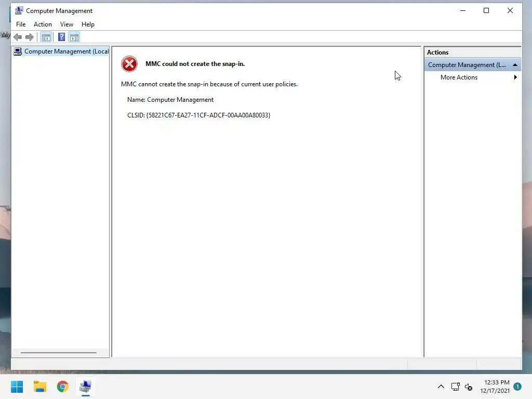Show hidden system tray icons
Viewport: 532px width, 399px height.
[441, 387]
